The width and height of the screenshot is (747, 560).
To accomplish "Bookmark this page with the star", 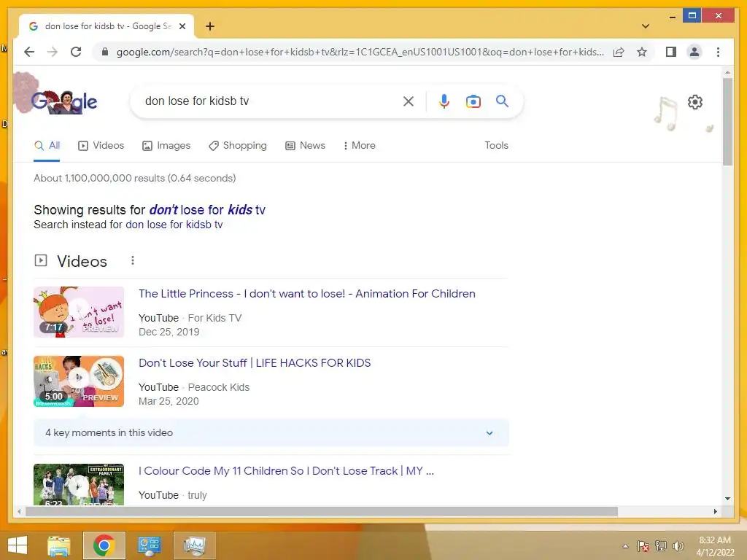I will (642, 52).
